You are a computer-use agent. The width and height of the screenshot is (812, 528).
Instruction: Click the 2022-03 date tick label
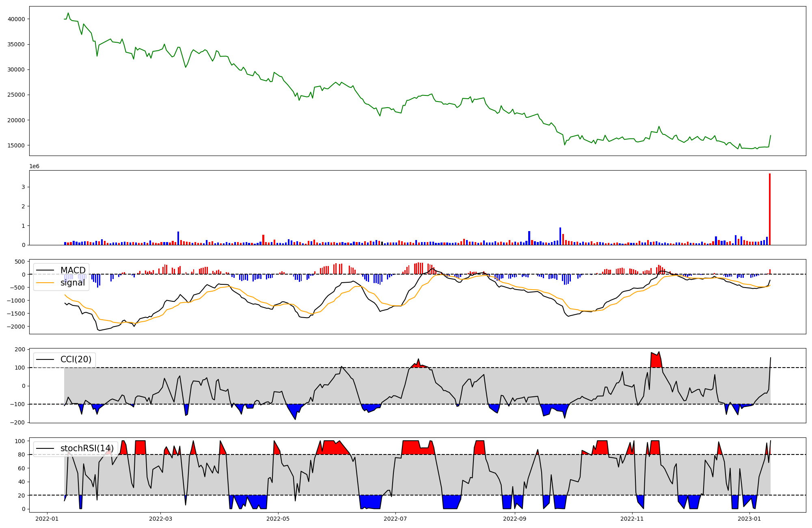161,519
